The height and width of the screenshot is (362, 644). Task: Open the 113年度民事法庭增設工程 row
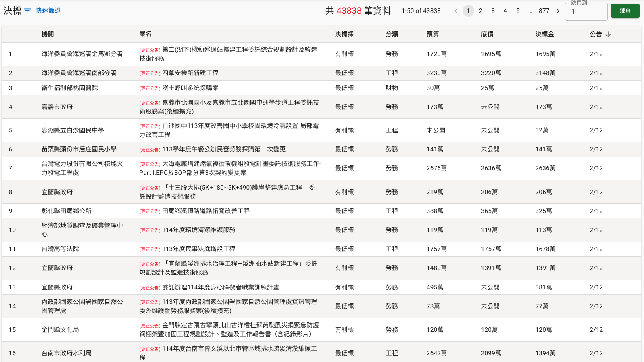198,249
